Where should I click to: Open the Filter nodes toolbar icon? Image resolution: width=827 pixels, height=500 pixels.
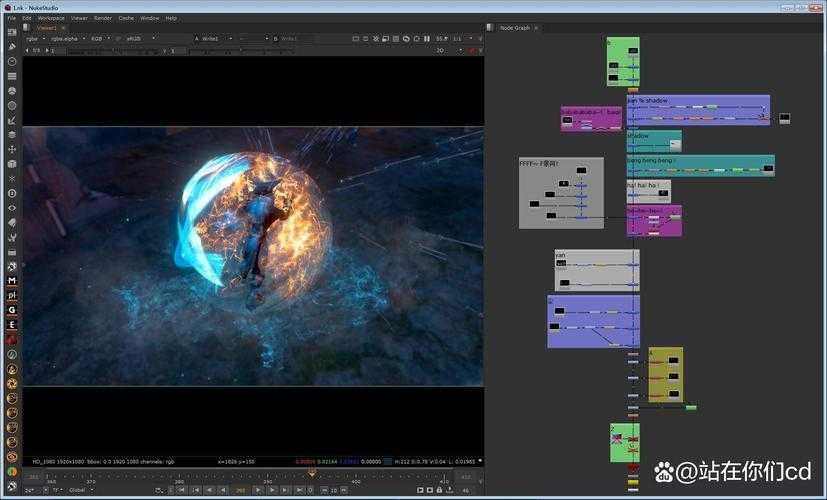coord(12,105)
